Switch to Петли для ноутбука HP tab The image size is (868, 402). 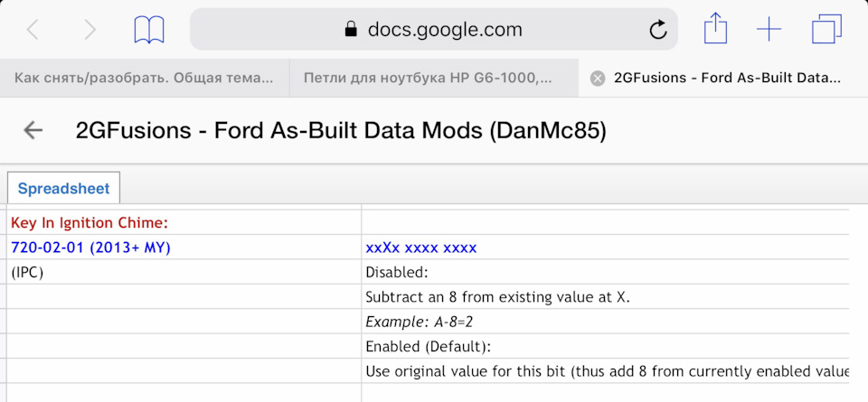coord(434,78)
